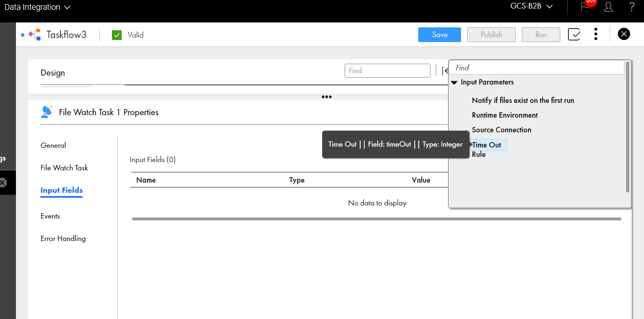Click the X icon on left dark sidebar
Viewport: 644px width, 319px height.
(3, 183)
